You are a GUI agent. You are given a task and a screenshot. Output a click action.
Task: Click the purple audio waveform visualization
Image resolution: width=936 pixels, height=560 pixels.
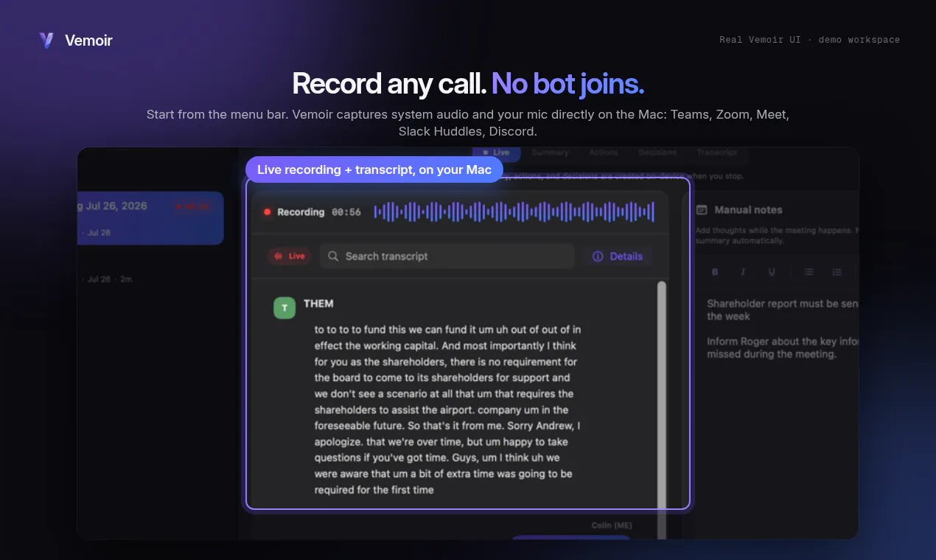point(514,212)
